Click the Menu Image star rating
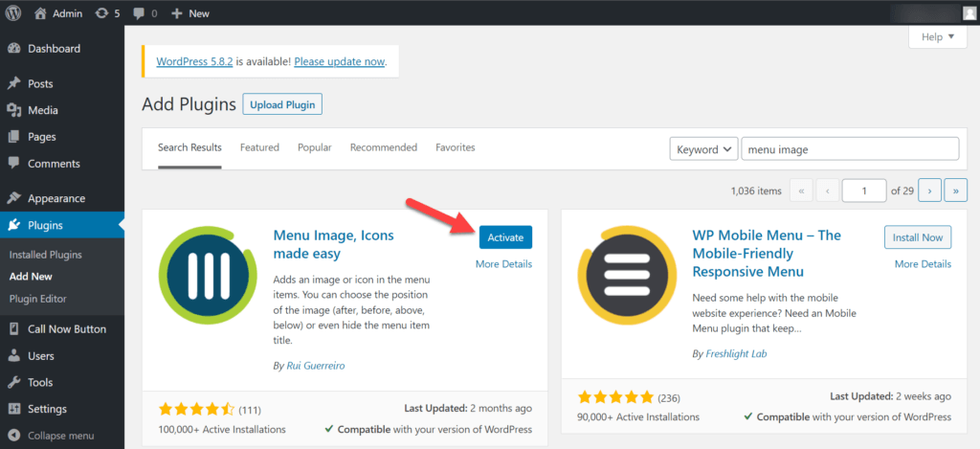Viewport: 980px width, 449px height. tap(197, 410)
